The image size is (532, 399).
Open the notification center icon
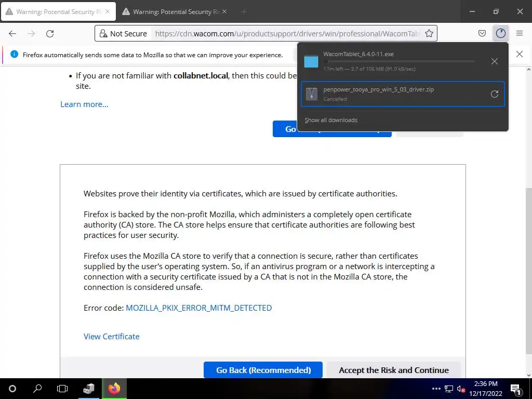[x=516, y=389]
